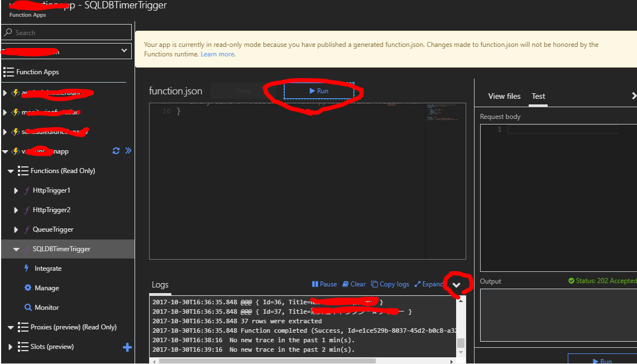Click the Functions (Read Only) list icon
Screen dimensions: 637x364
pyautogui.click(x=23, y=171)
